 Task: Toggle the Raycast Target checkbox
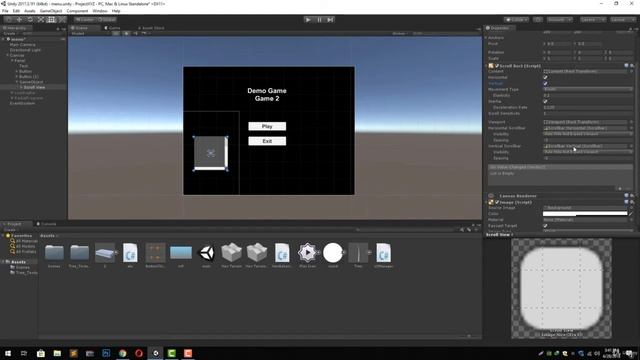(x=545, y=225)
